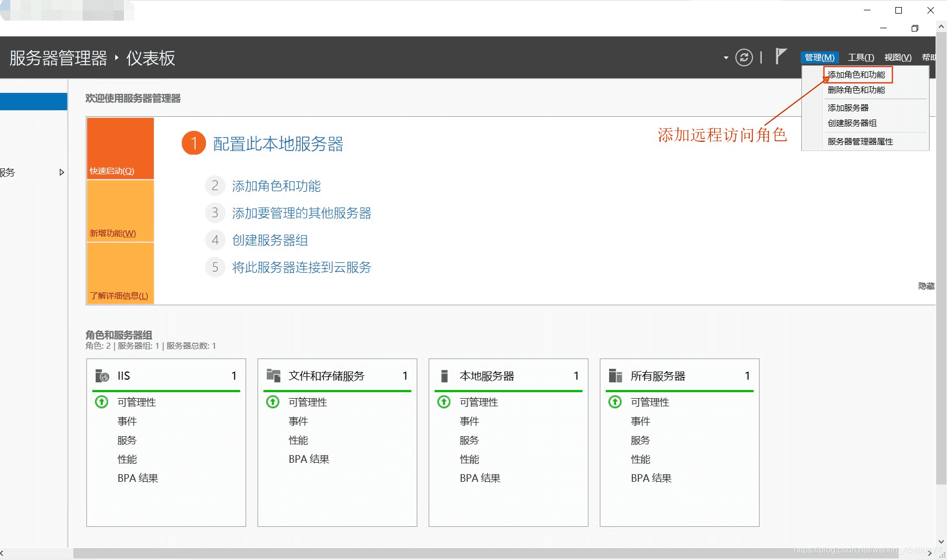Click the 将此服务器连接到云服务 link
The image size is (947, 560).
pyautogui.click(x=302, y=267)
